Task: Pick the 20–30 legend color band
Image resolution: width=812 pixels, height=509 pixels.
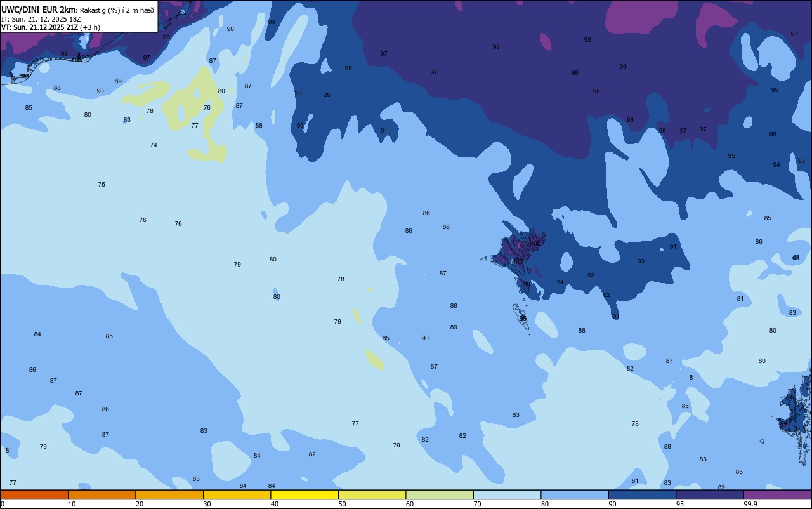Action: tap(169, 494)
